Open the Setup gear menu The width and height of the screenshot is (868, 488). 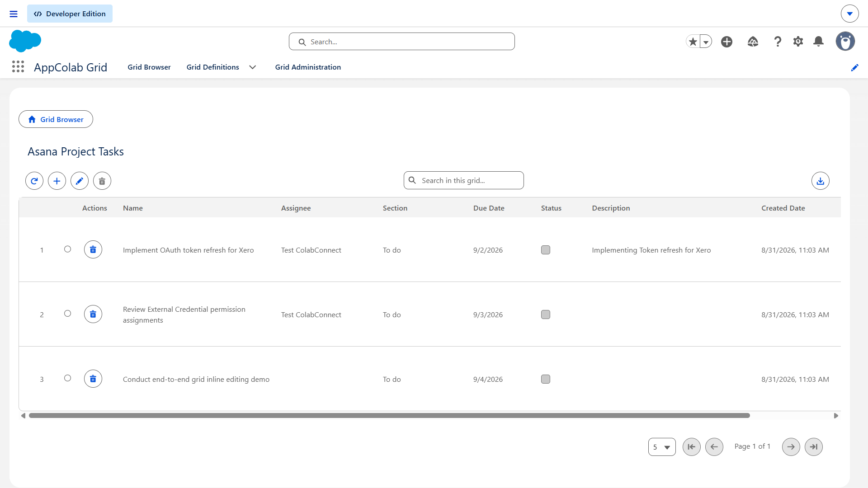(x=798, y=42)
